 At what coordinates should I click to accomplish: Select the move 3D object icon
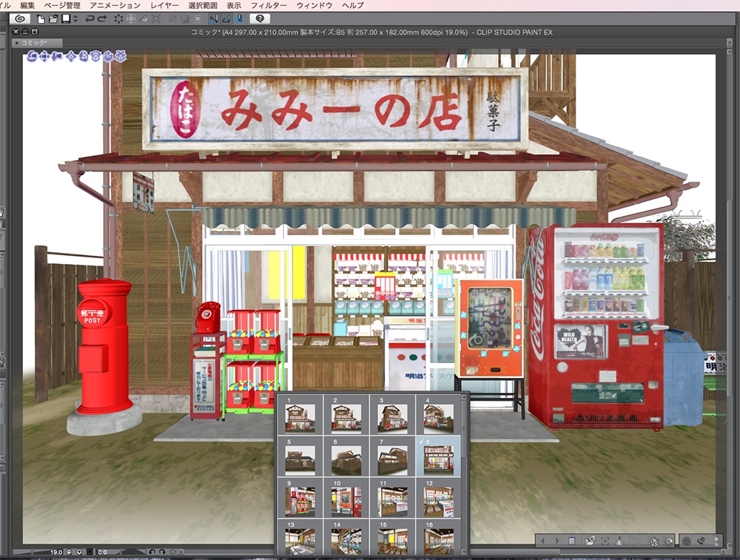coord(71,57)
